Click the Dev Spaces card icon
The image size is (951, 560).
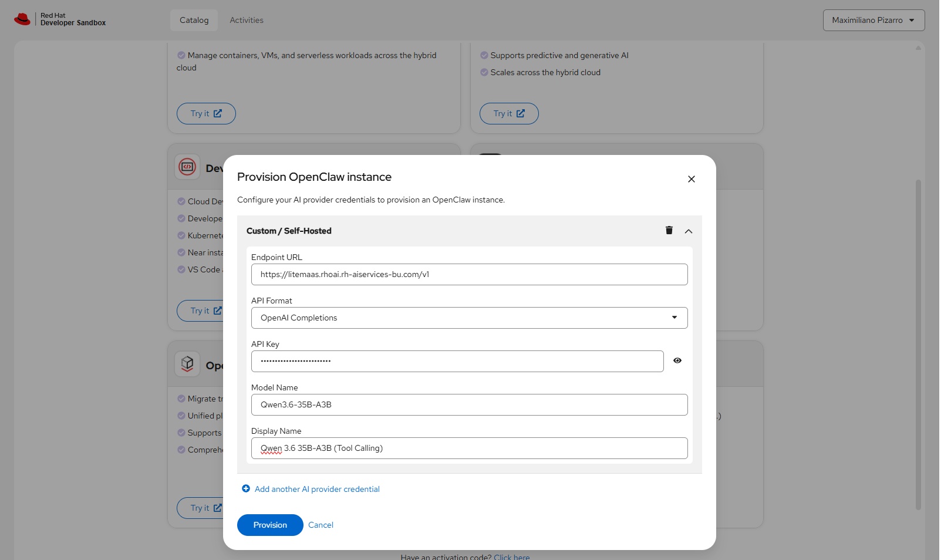point(187,167)
